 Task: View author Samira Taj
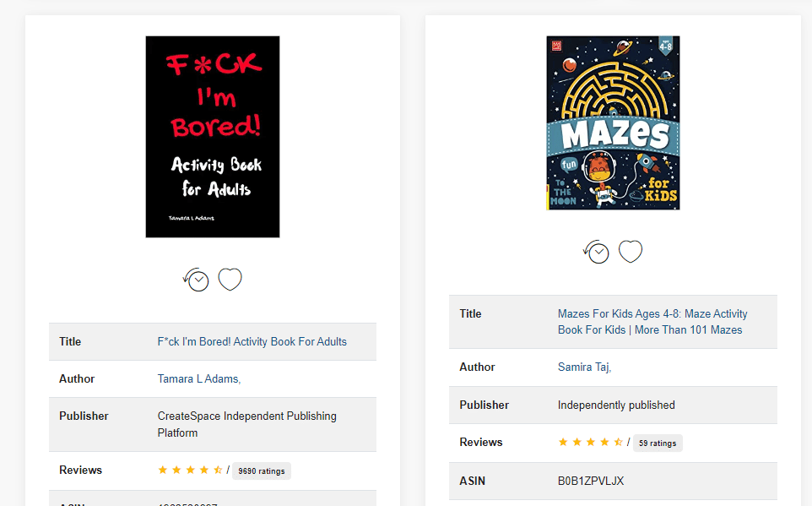(584, 367)
